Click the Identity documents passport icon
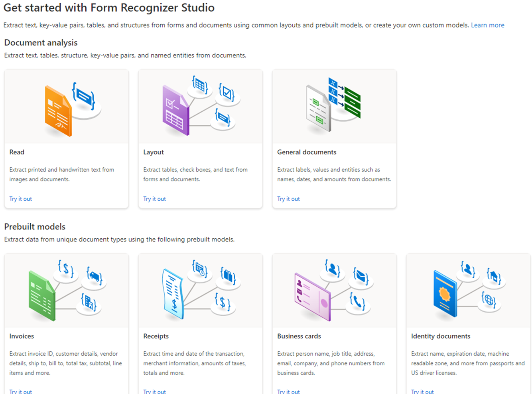 [445, 293]
